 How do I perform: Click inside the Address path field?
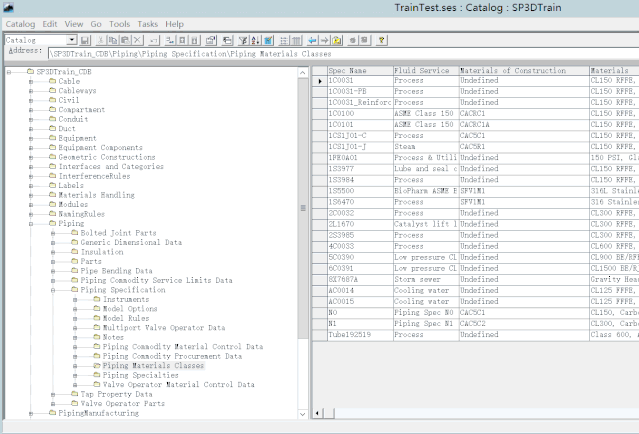pos(343,54)
